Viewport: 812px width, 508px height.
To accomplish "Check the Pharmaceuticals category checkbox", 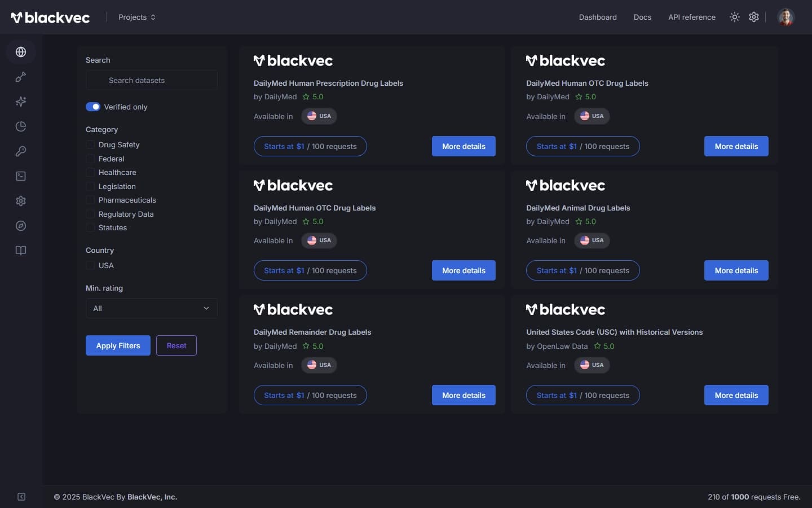I will [x=90, y=200].
